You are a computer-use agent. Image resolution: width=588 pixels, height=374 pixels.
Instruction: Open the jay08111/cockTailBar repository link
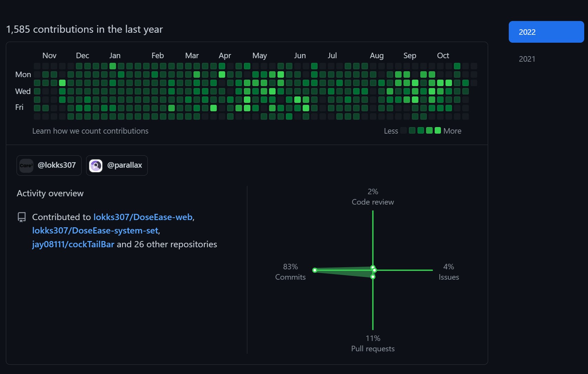73,244
